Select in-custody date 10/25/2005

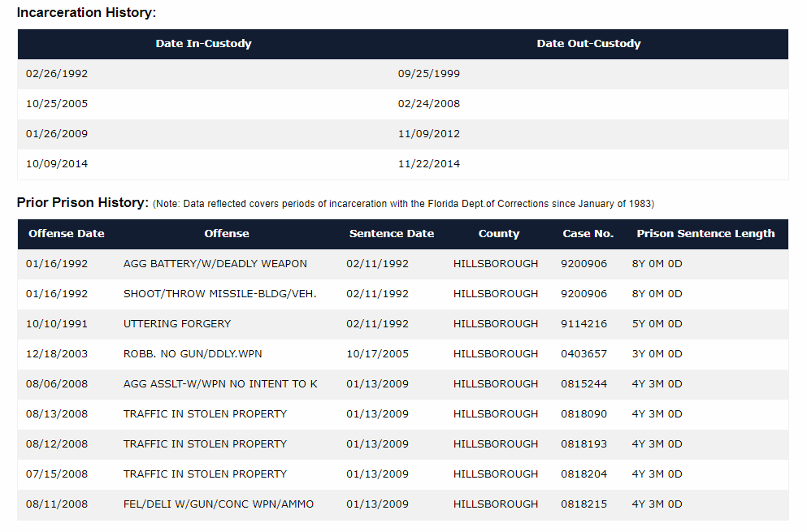pyautogui.click(x=57, y=103)
